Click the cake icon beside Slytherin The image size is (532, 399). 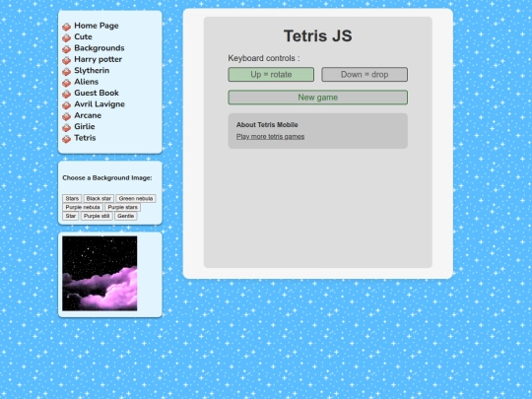67,71
